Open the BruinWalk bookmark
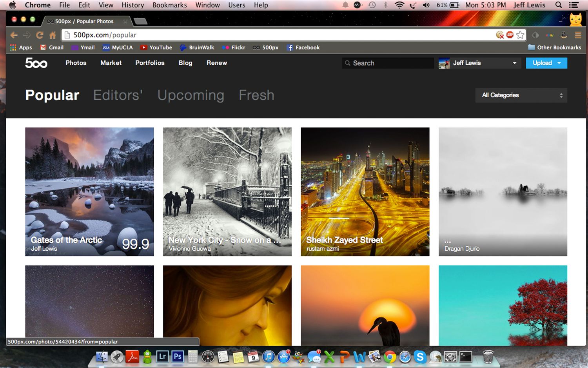Viewport: 588px width, 368px height. point(197,47)
